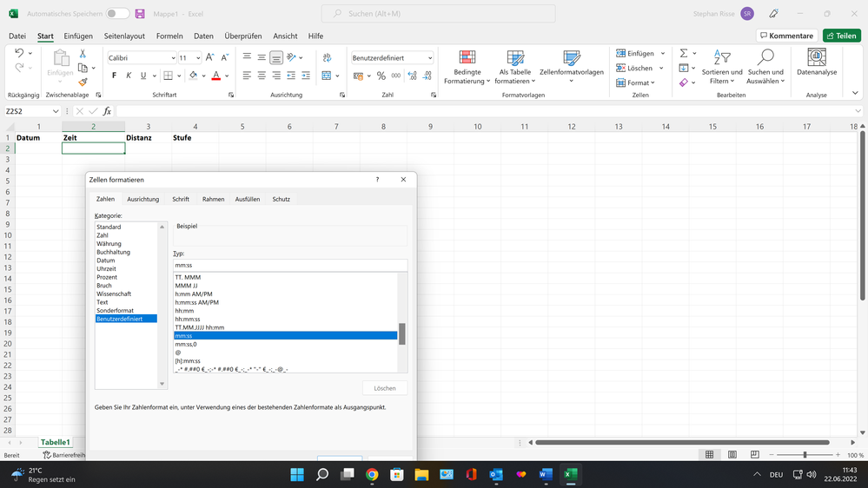Click the fill color bucket icon
The height and width of the screenshot is (488, 868).
click(193, 76)
